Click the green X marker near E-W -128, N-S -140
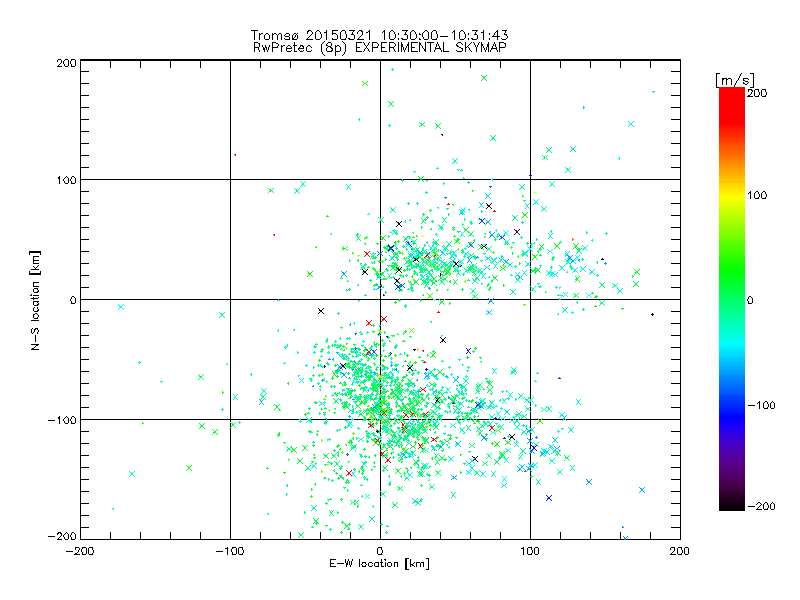The height and width of the screenshot is (600, 800). [189, 468]
